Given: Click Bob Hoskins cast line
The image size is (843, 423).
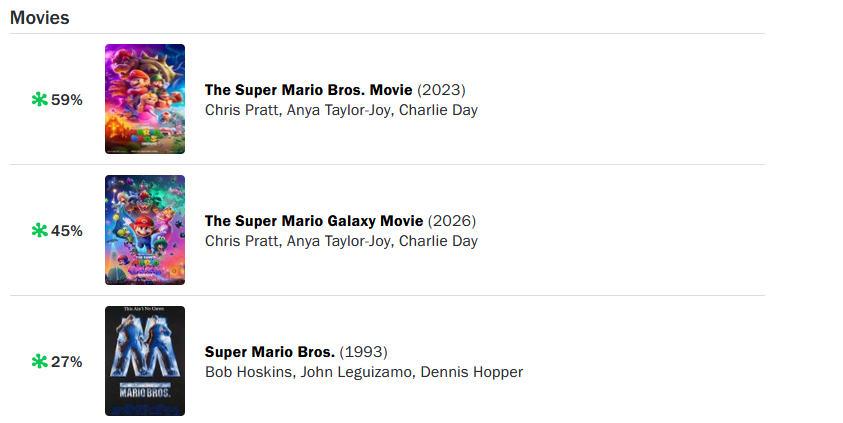Looking at the screenshot, I should (x=363, y=372).
